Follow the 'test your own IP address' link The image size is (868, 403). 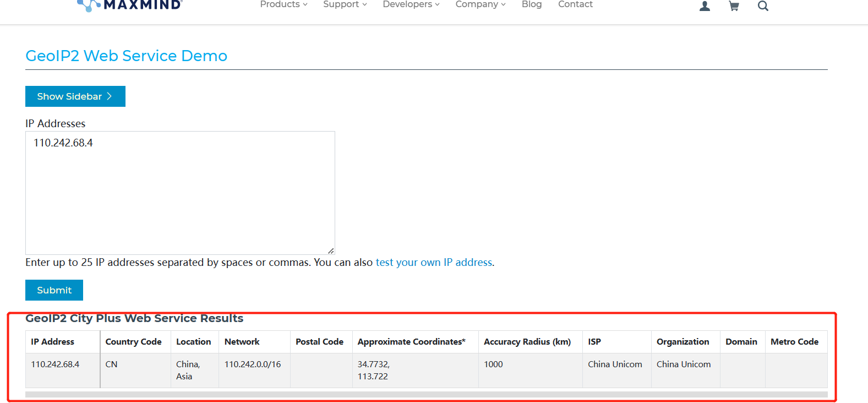pyautogui.click(x=434, y=263)
